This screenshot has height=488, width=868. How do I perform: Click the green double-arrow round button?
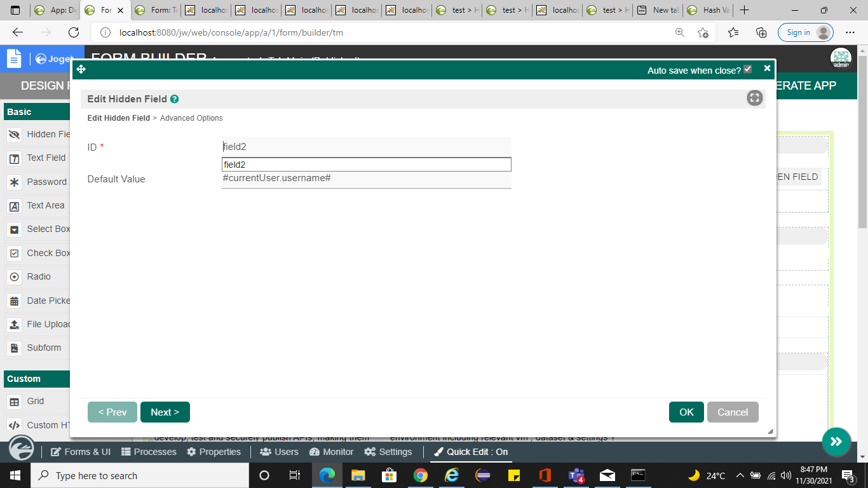point(836,442)
